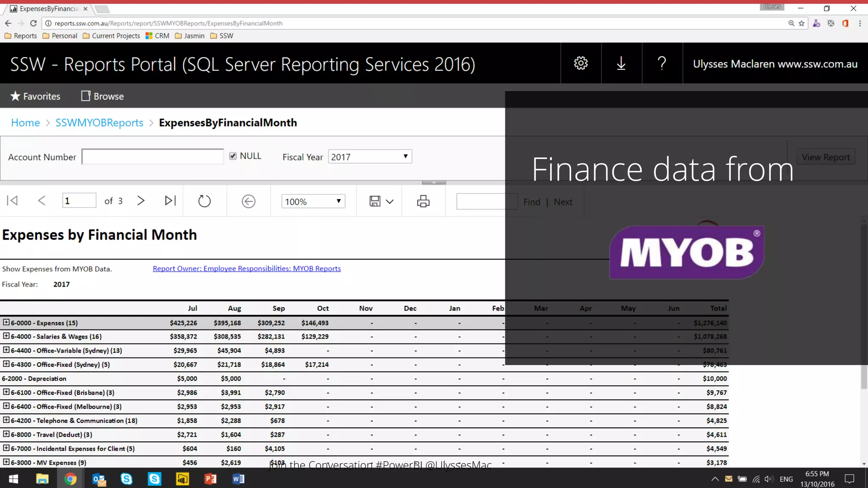Open the portal settings gear
The height and width of the screenshot is (488, 868).
pos(581,64)
